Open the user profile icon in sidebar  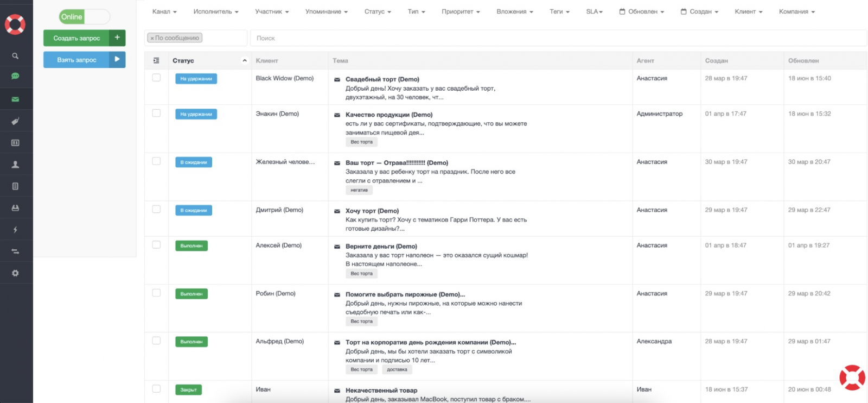15,165
